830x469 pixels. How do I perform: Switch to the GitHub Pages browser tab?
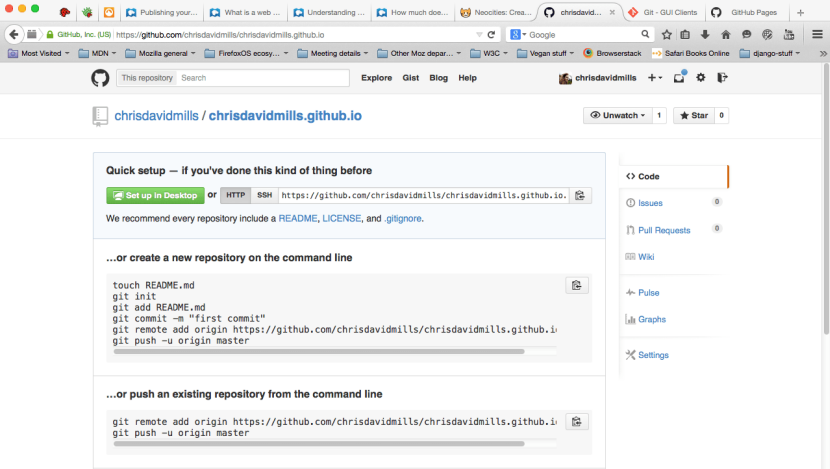point(764,13)
